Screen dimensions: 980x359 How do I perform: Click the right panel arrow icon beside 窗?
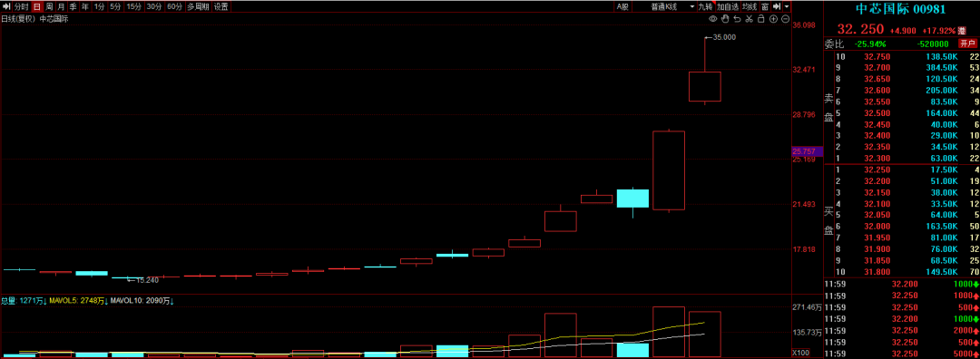click(x=776, y=6)
